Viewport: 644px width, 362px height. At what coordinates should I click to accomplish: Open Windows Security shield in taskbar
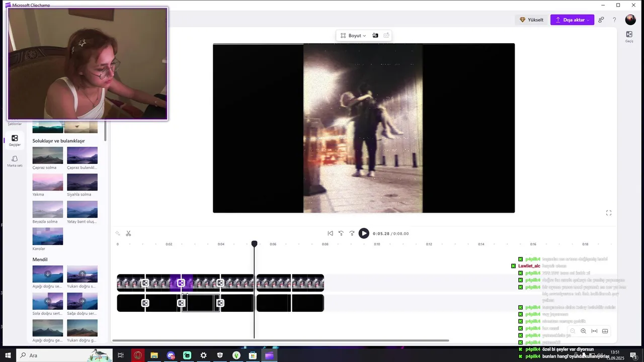pyautogui.click(x=220, y=355)
